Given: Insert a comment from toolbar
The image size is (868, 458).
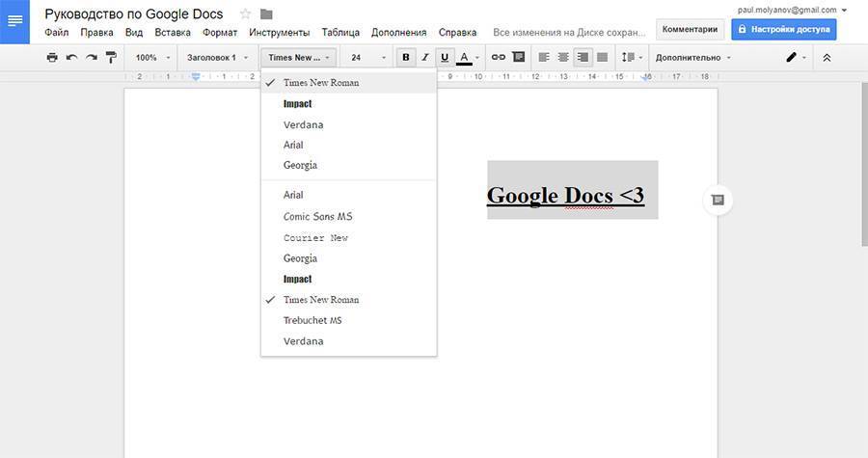Looking at the screenshot, I should coord(518,57).
